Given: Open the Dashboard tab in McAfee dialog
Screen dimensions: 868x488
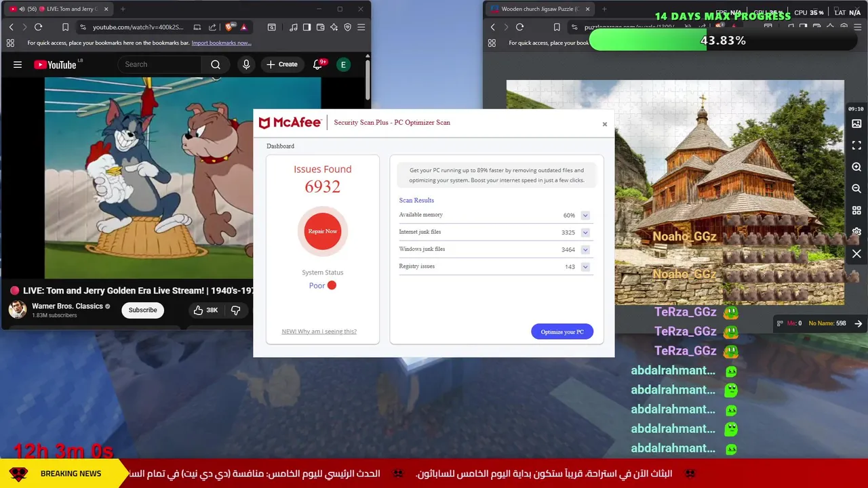Looking at the screenshot, I should pyautogui.click(x=280, y=146).
